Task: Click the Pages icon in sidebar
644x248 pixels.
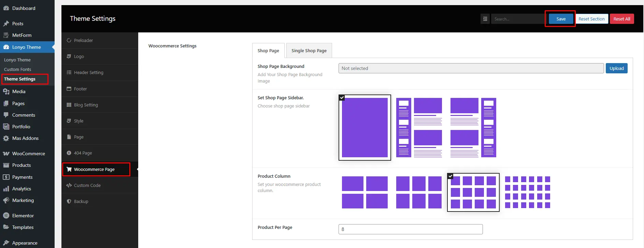Action: 6,103
